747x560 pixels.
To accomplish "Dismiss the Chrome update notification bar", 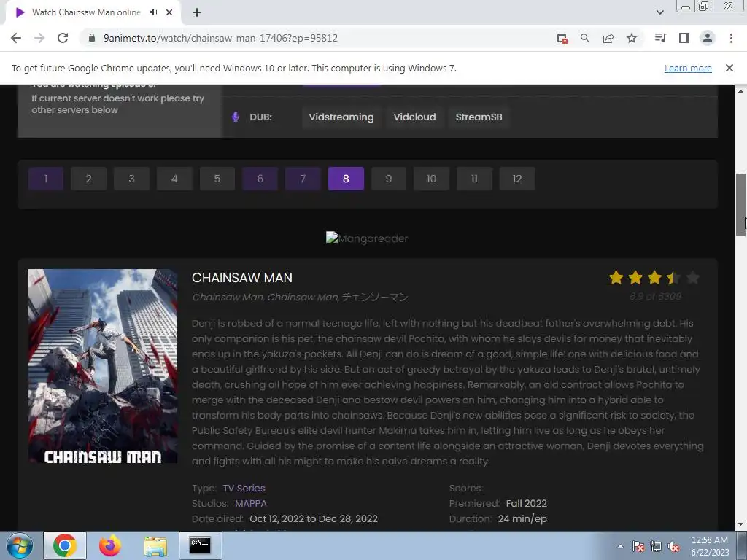I will click(x=729, y=68).
